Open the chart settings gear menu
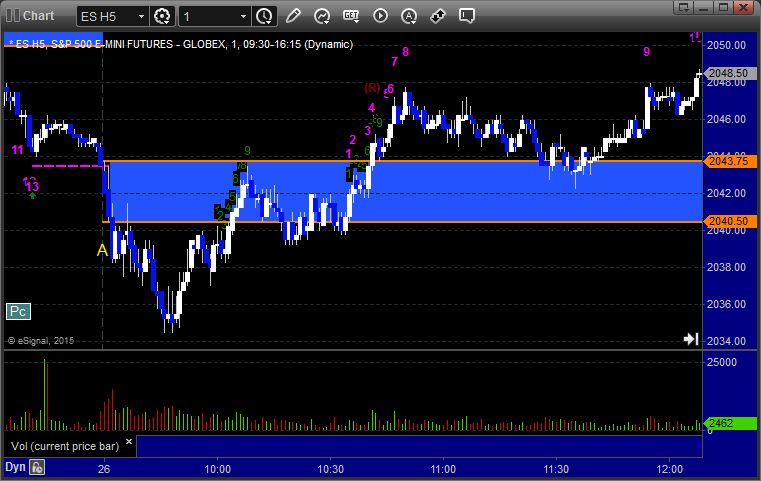 (162, 16)
